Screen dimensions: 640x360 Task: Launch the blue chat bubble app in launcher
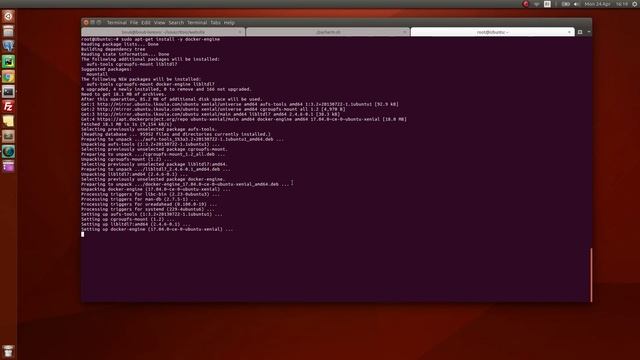pos(8,46)
